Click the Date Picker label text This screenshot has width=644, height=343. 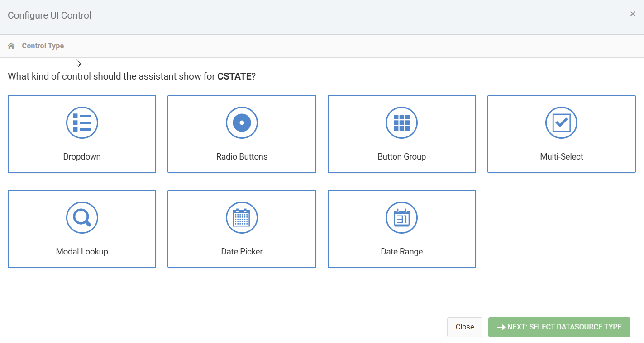pos(242,252)
